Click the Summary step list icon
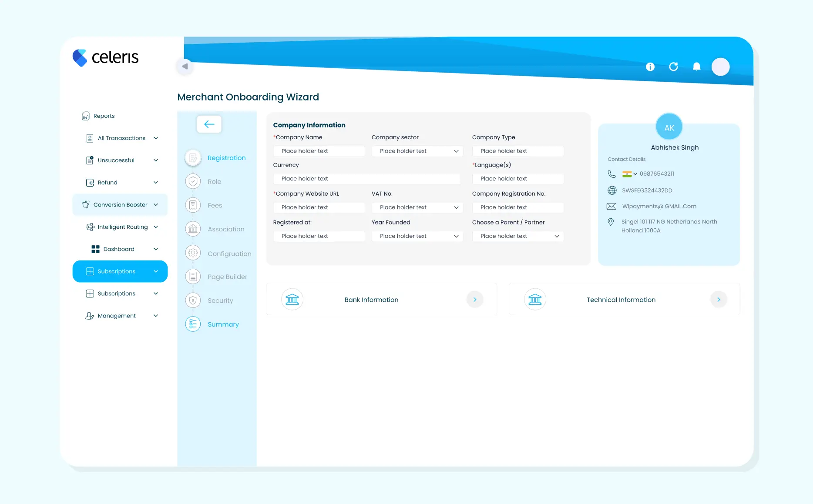The width and height of the screenshot is (813, 504). 193,324
